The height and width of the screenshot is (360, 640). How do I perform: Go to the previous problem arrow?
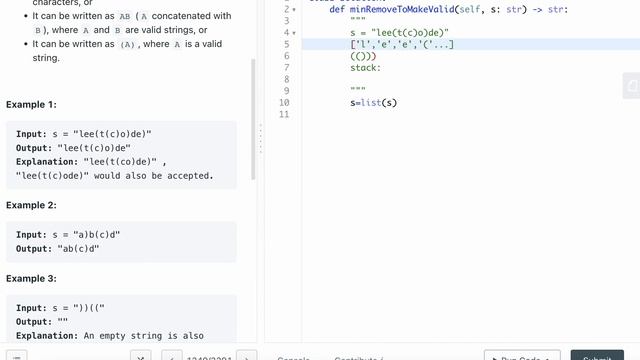tap(171, 356)
